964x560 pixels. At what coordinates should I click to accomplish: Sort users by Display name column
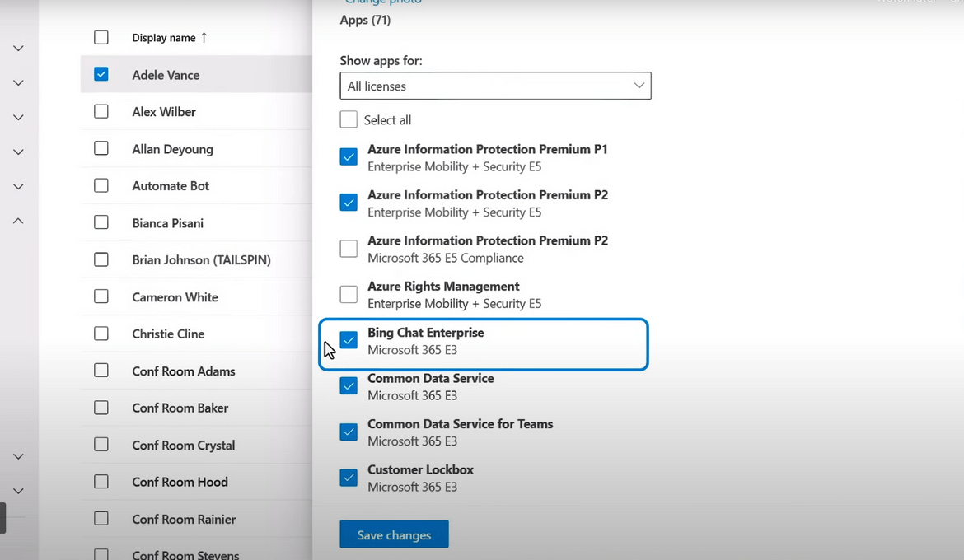171,38
